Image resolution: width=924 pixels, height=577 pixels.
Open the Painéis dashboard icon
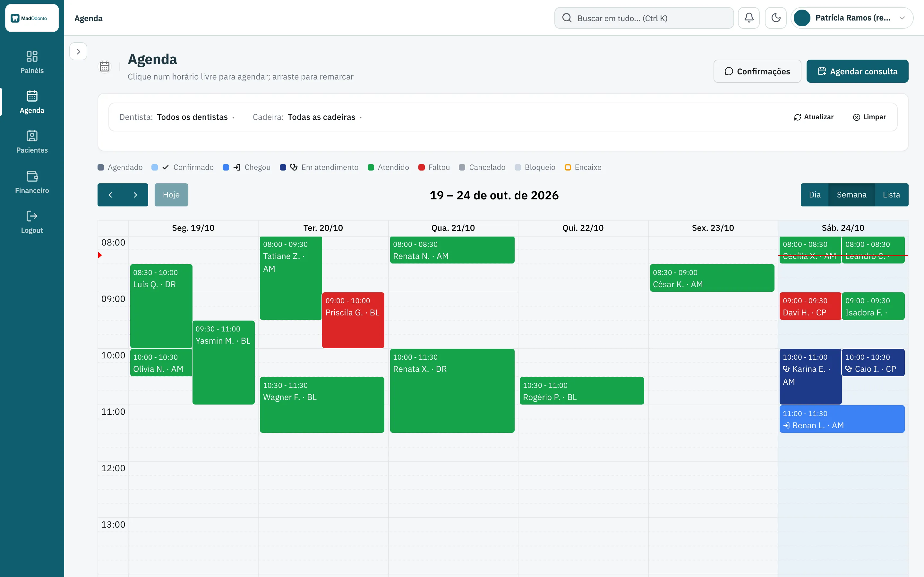[32, 56]
